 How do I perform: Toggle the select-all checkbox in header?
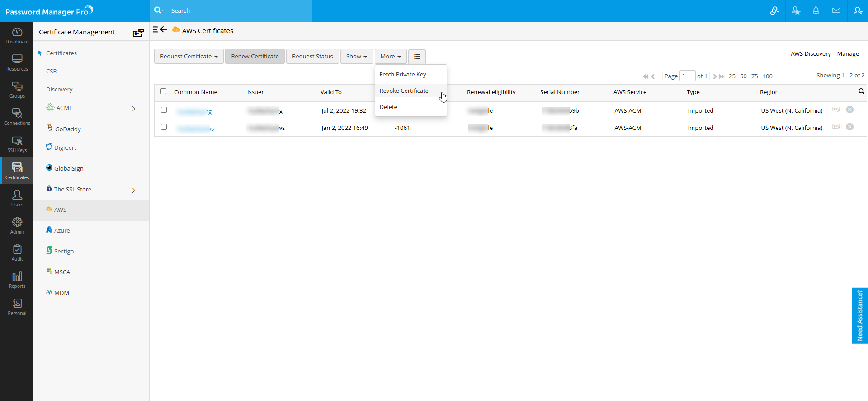164,91
